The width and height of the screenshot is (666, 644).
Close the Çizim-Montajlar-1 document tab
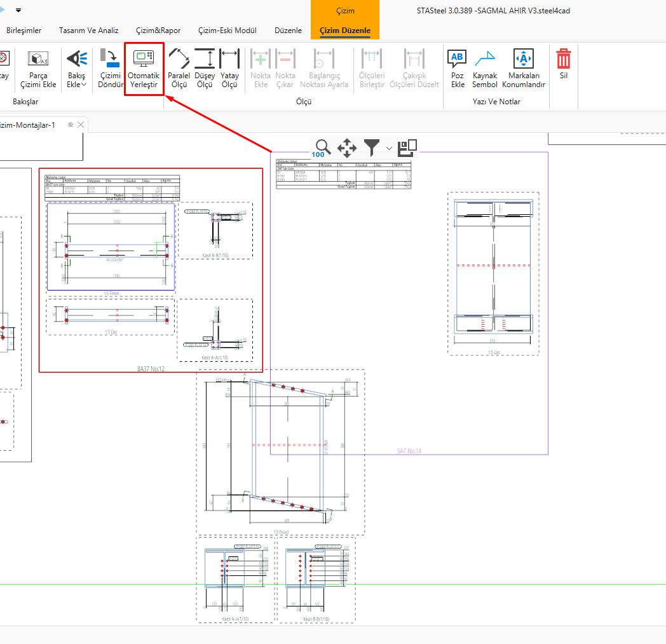[81, 125]
